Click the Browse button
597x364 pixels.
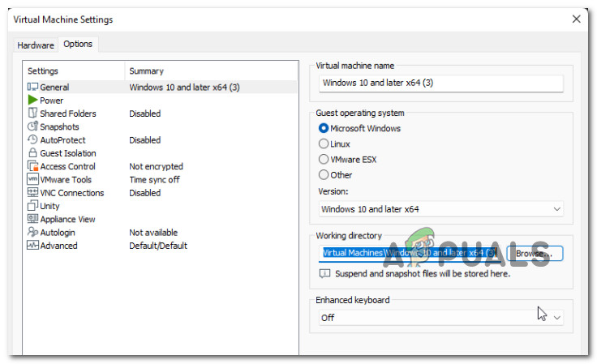(x=535, y=253)
